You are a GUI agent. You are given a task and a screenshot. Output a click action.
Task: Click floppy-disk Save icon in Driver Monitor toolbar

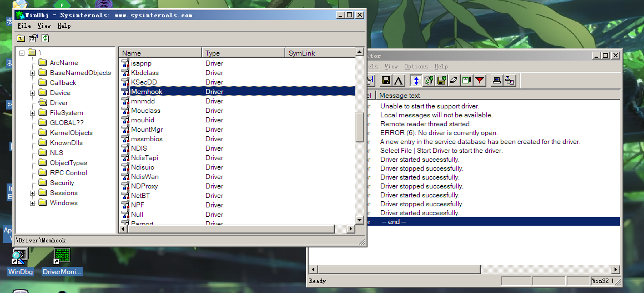(386, 80)
